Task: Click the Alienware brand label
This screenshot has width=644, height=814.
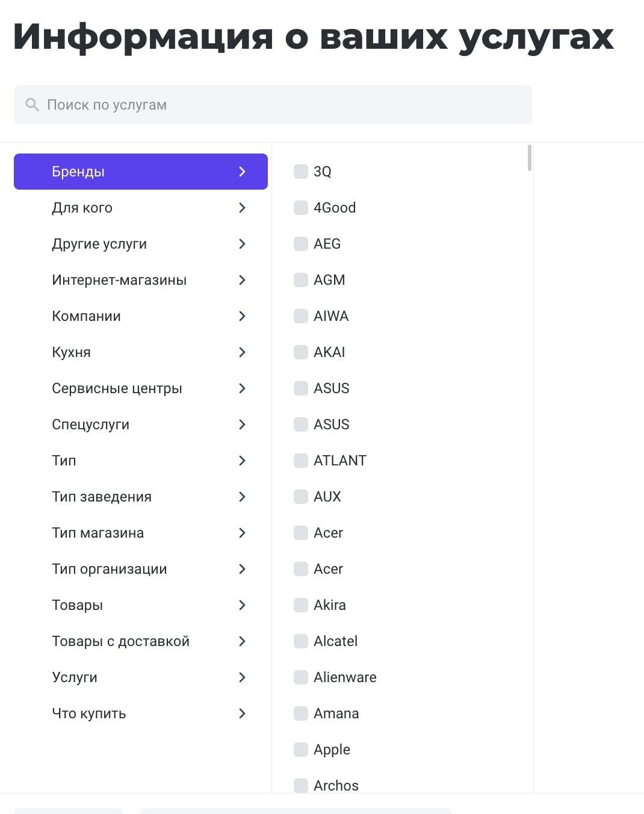Action: click(x=345, y=677)
